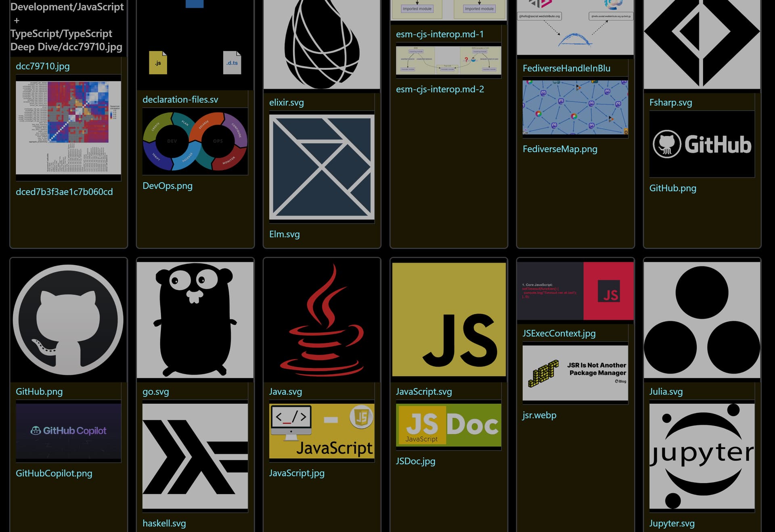Click the F# diamond logo image
Screen dimensions: 775x532
coord(702,44)
